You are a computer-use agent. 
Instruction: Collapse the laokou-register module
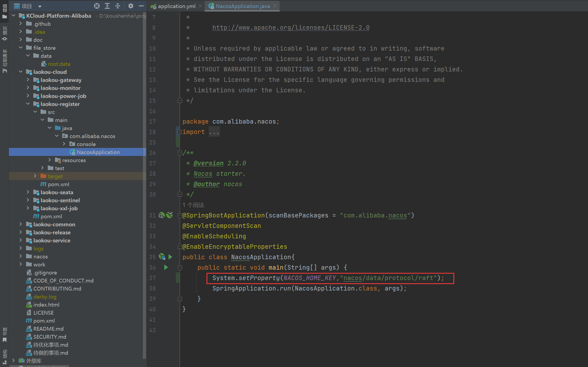(28, 104)
